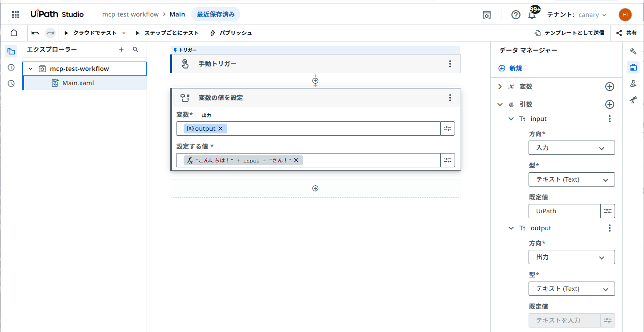644x332 pixels.
Task: Click the empty add-activity drop zone
Action: click(316, 188)
